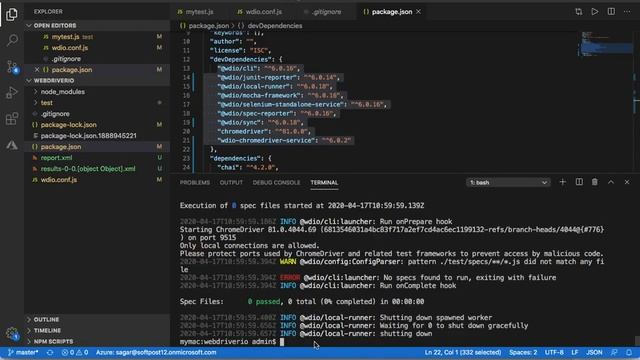Image resolution: width=640 pixels, height=360 pixels.
Task: Open errors and warnings count in status bar
Action: [75, 352]
